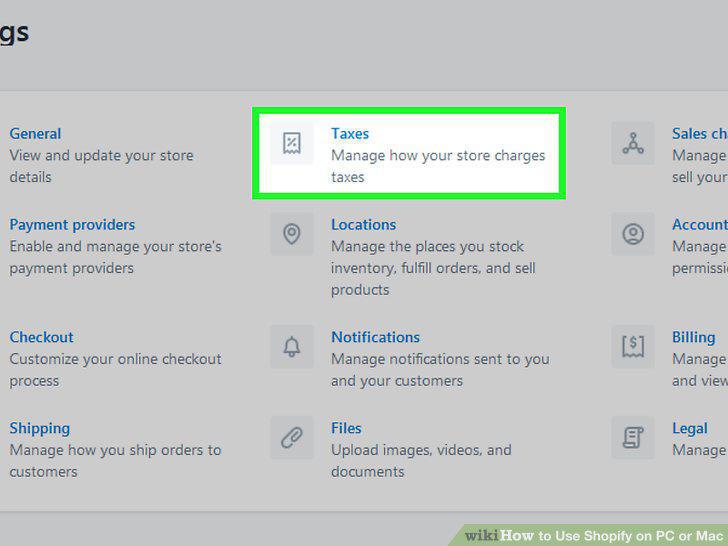Select the Locations heading link
The width and height of the screenshot is (728, 546).
364,225
